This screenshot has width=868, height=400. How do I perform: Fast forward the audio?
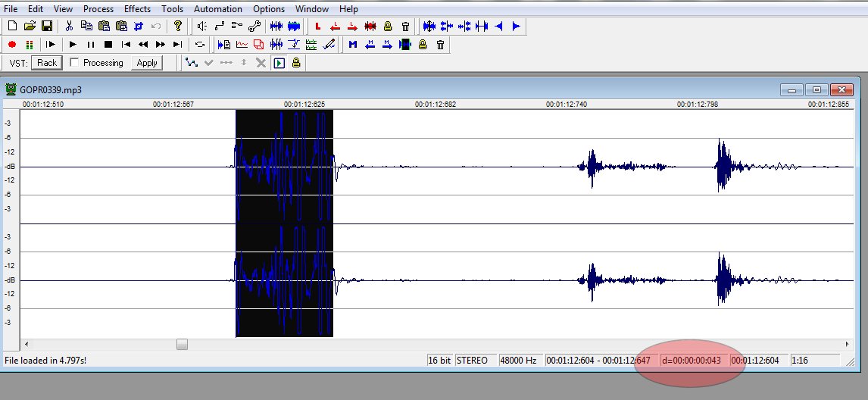161,45
